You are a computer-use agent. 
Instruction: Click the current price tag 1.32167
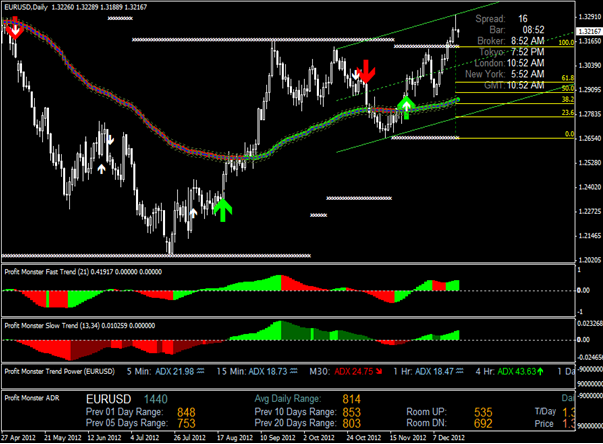[x=590, y=32]
